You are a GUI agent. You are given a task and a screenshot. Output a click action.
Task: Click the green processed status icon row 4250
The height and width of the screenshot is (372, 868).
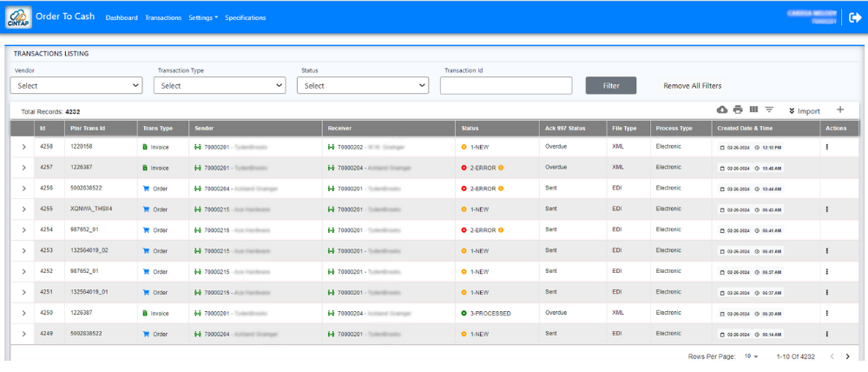tap(464, 313)
